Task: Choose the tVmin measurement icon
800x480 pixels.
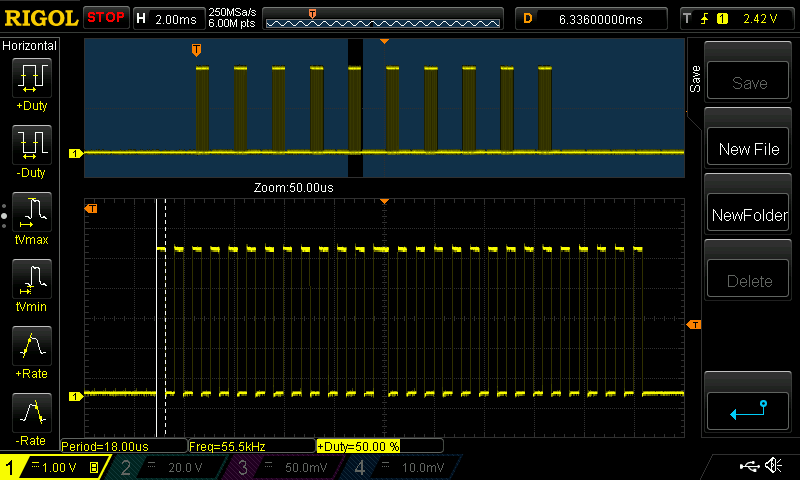Action: tap(31, 280)
